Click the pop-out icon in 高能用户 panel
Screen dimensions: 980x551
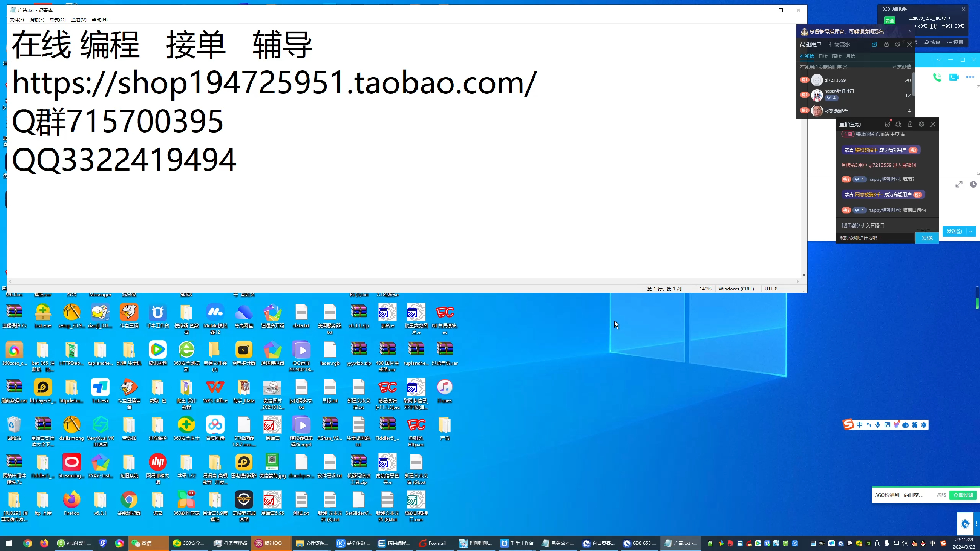coord(875,45)
